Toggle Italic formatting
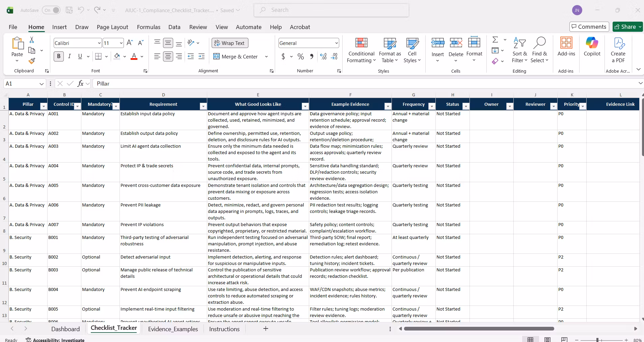This screenshot has height=342, width=644. click(69, 56)
